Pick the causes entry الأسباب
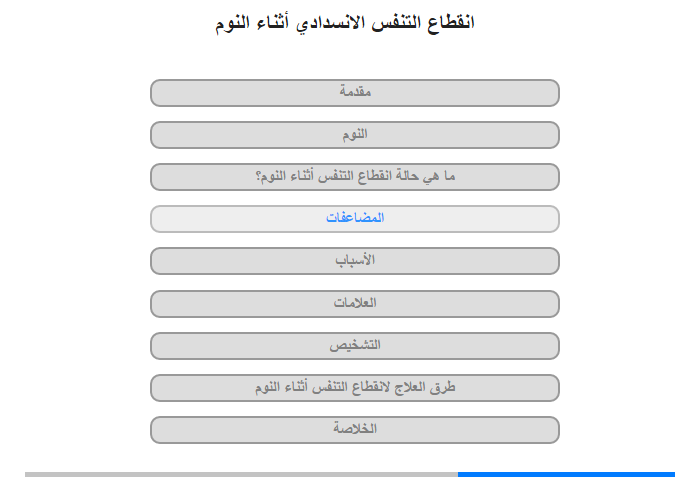The width and height of the screenshot is (700, 480). tap(355, 261)
